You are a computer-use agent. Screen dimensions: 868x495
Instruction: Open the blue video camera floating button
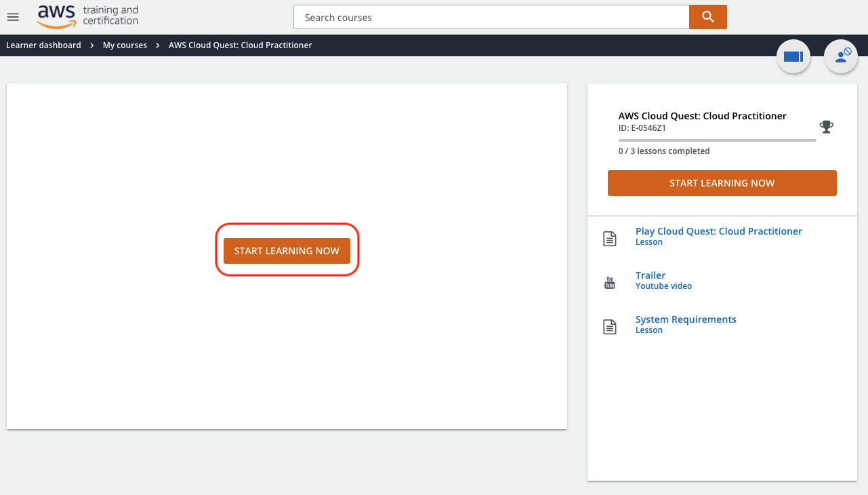click(793, 56)
